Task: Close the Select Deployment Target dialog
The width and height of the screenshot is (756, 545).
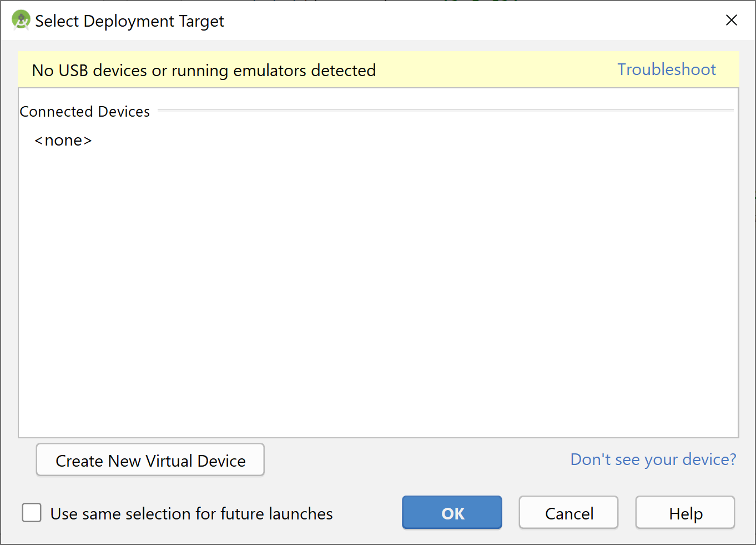Action: pyautogui.click(x=732, y=21)
